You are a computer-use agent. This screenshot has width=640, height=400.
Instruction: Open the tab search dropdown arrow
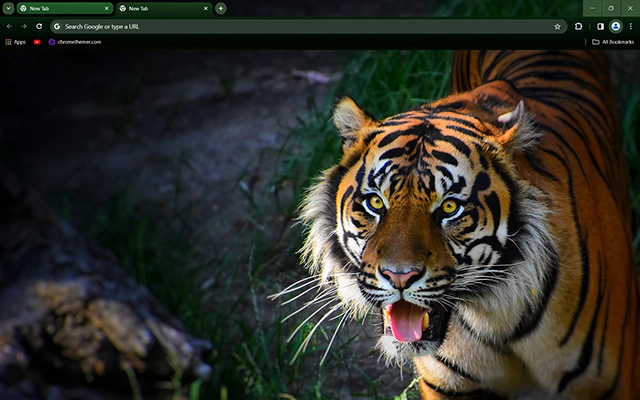(8, 8)
